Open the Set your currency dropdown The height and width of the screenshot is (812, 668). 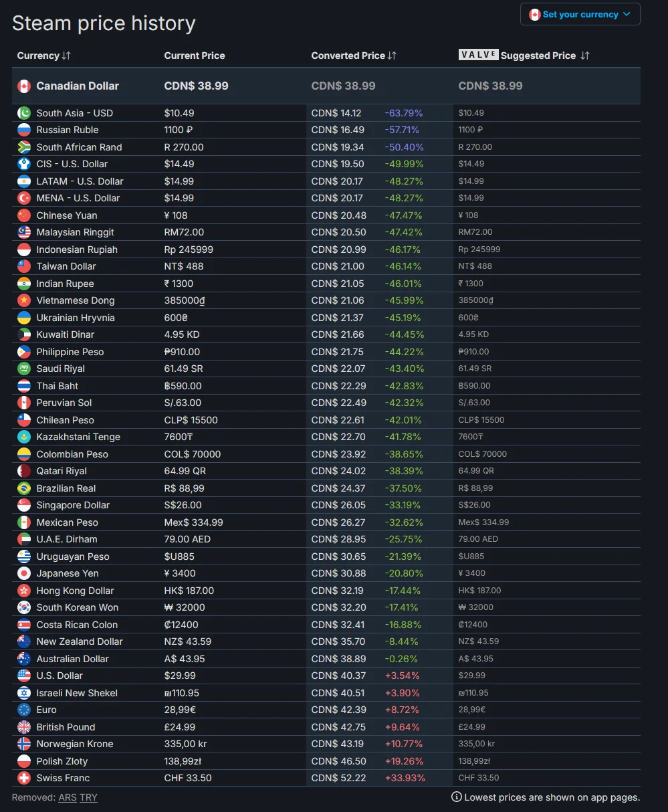[x=580, y=14]
